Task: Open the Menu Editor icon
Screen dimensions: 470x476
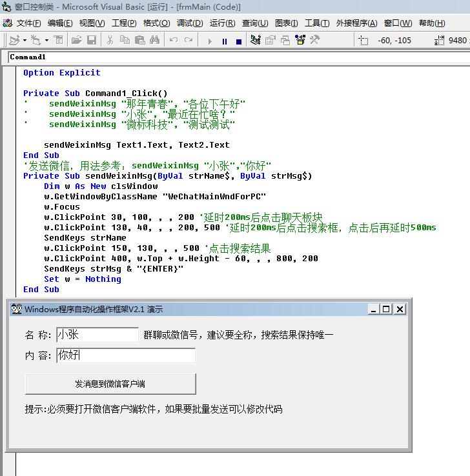Action: 58,40
